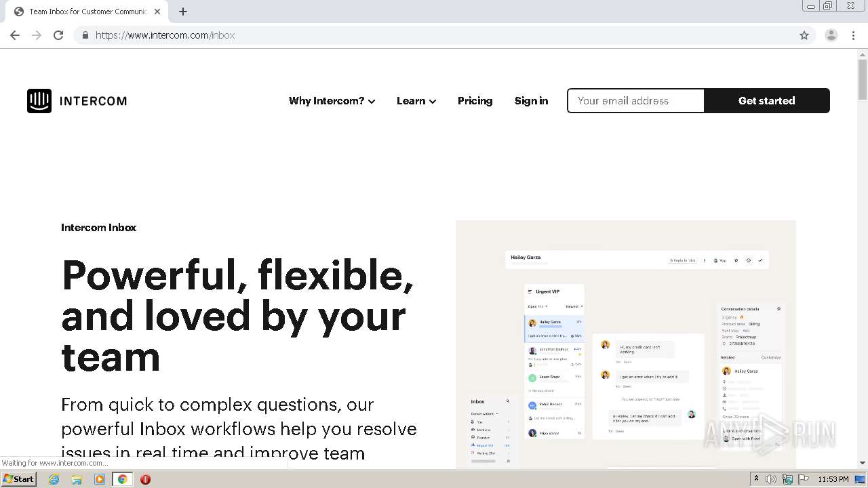Open a new browser tab
The image size is (868, 488).
[x=183, y=12]
